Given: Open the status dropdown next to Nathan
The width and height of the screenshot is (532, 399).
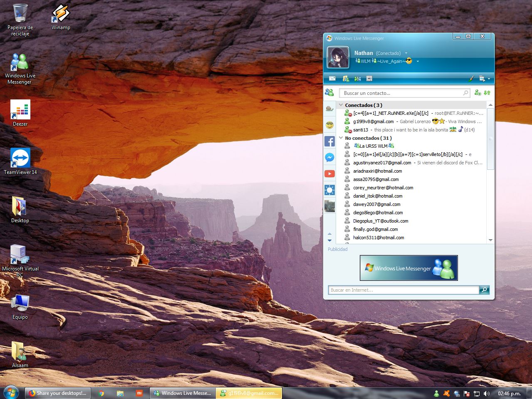Looking at the screenshot, I should [x=406, y=53].
